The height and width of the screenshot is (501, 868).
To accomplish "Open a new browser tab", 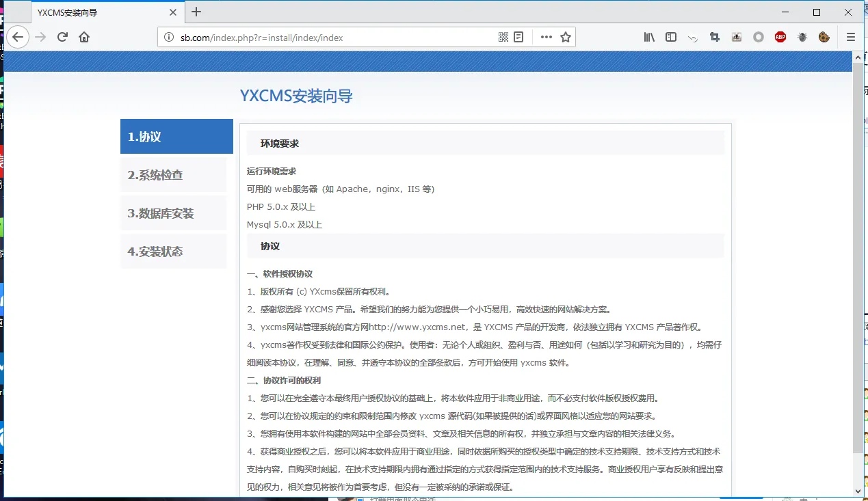I will 196,12.
